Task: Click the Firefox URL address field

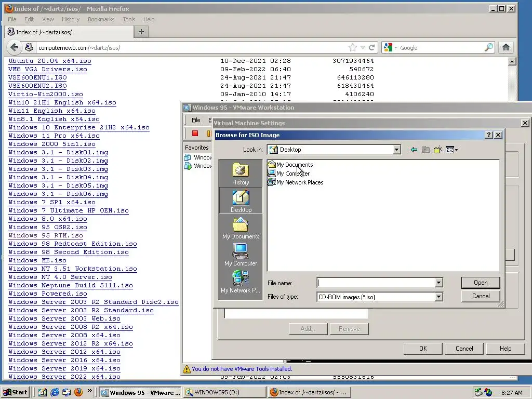Action: tap(192, 47)
